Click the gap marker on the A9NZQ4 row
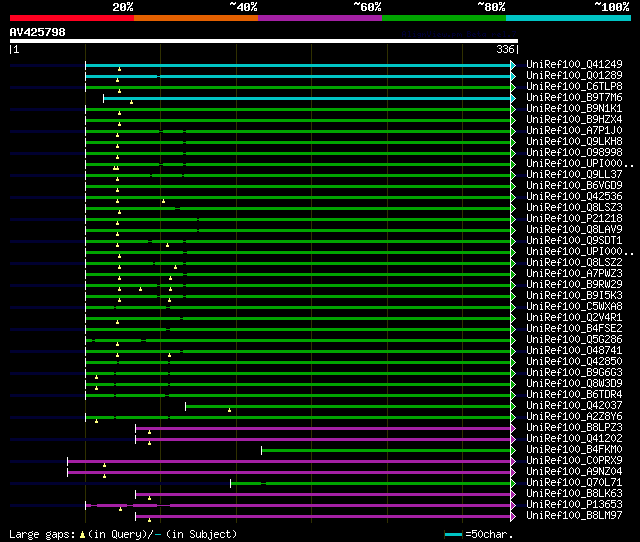 (104, 475)
